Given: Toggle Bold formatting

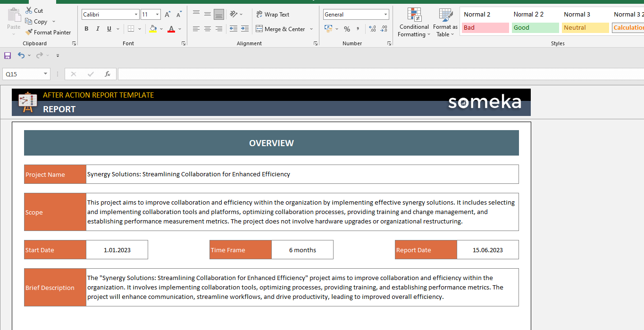Looking at the screenshot, I should (x=86, y=29).
